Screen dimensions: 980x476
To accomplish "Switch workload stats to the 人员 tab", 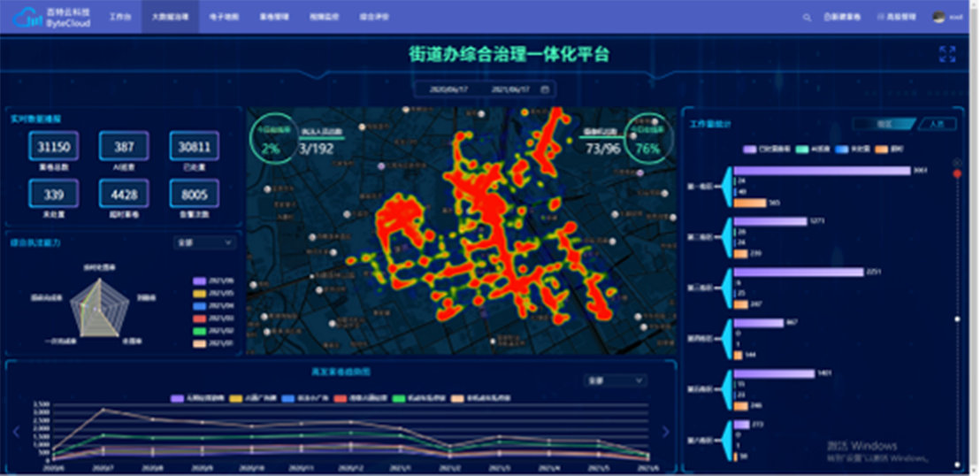I will [937, 125].
